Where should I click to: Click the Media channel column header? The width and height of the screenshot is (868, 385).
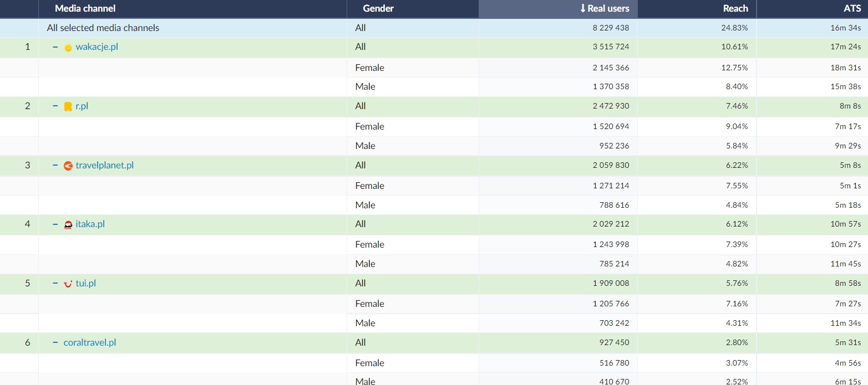tap(85, 8)
